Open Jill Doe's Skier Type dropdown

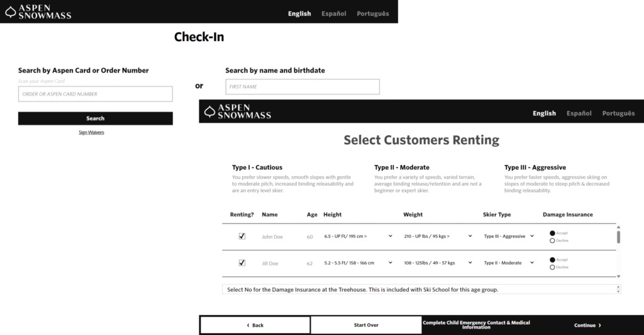509,263
